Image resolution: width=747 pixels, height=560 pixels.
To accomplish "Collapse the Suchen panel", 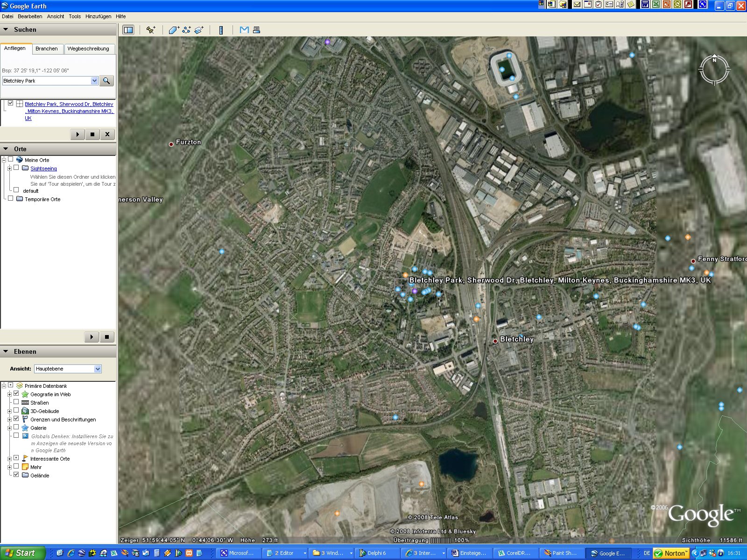I will pos(6,29).
